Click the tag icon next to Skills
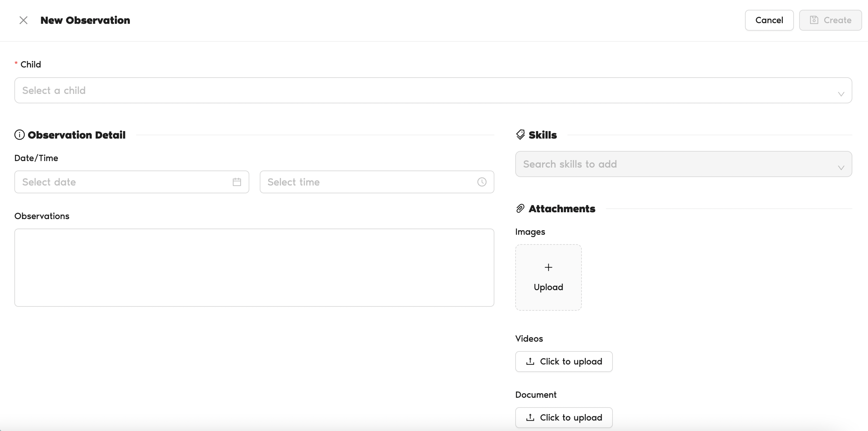The width and height of the screenshot is (868, 431). (520, 135)
